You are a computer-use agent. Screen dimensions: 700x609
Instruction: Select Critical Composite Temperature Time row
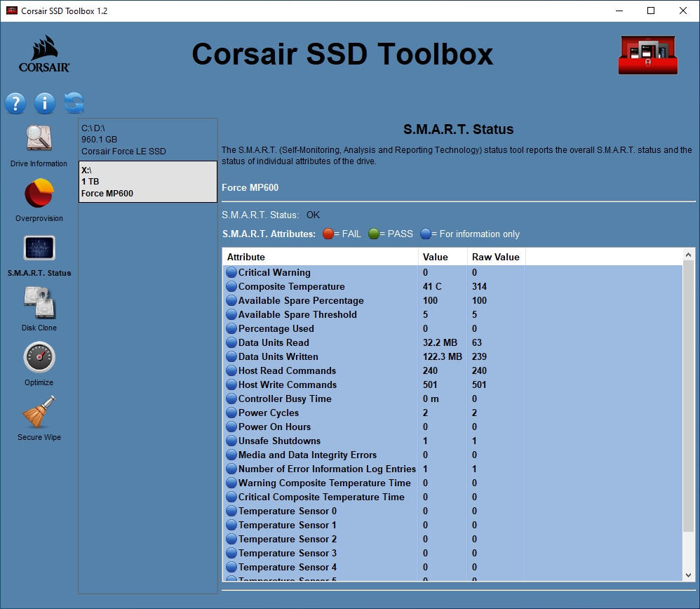click(452, 497)
